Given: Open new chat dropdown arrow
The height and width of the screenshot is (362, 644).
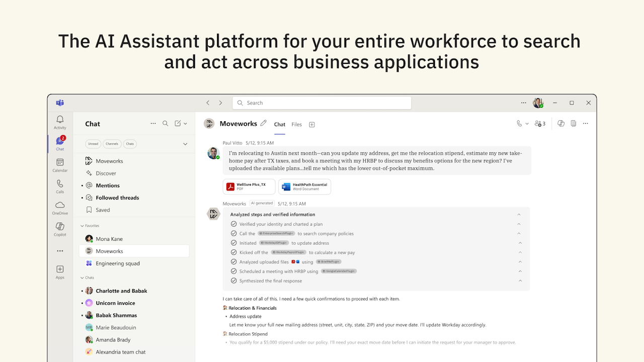Looking at the screenshot, I should [186, 124].
